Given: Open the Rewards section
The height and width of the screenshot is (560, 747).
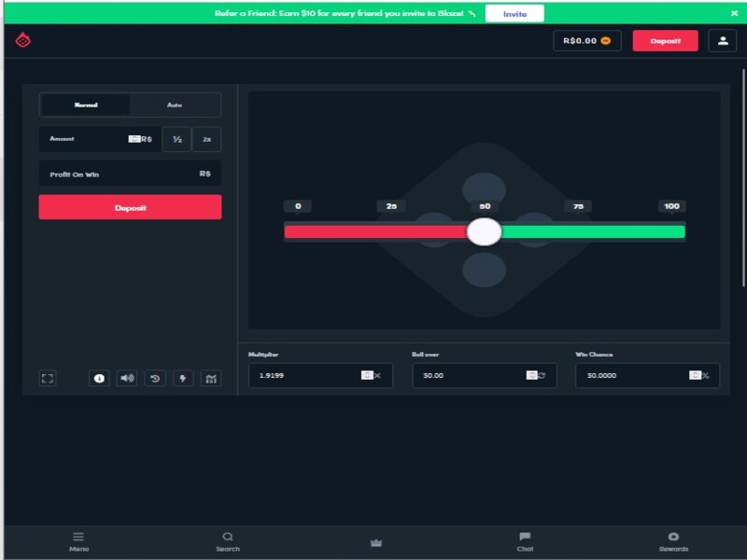Looking at the screenshot, I should 673,542.
